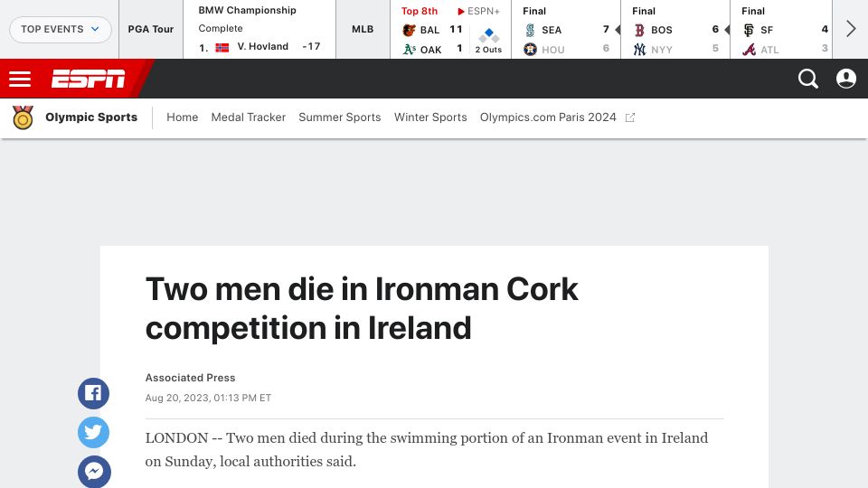
Task: Open the Winter Sports menu
Action: tap(430, 117)
